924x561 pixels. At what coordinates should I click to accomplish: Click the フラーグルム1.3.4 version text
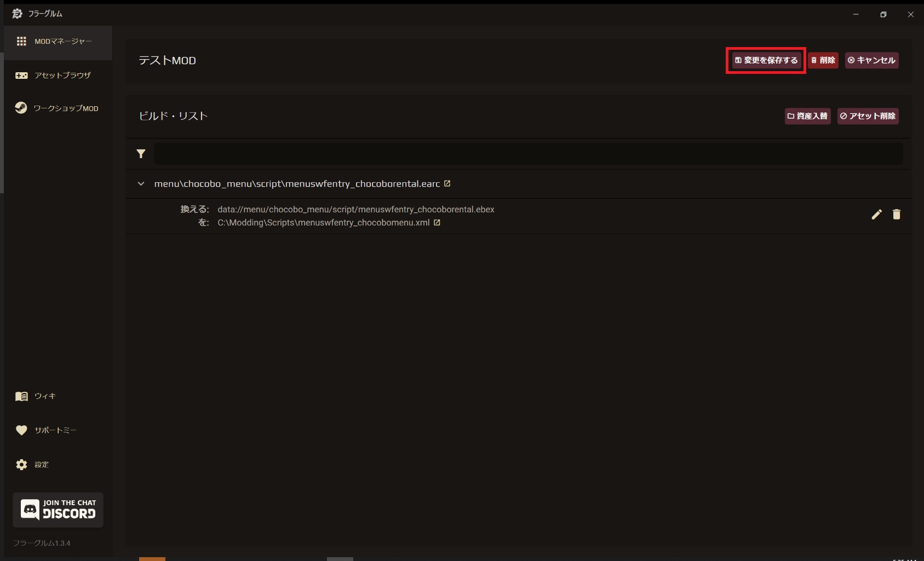coord(42,543)
